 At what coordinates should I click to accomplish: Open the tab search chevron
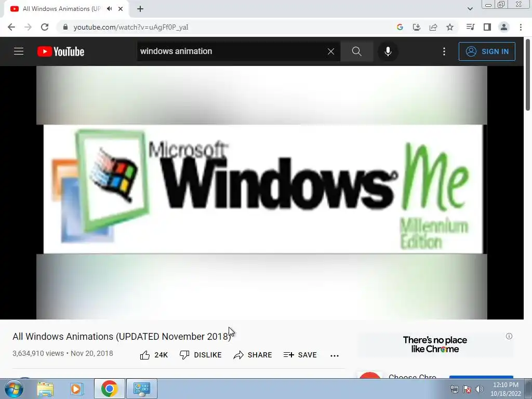[x=470, y=9]
